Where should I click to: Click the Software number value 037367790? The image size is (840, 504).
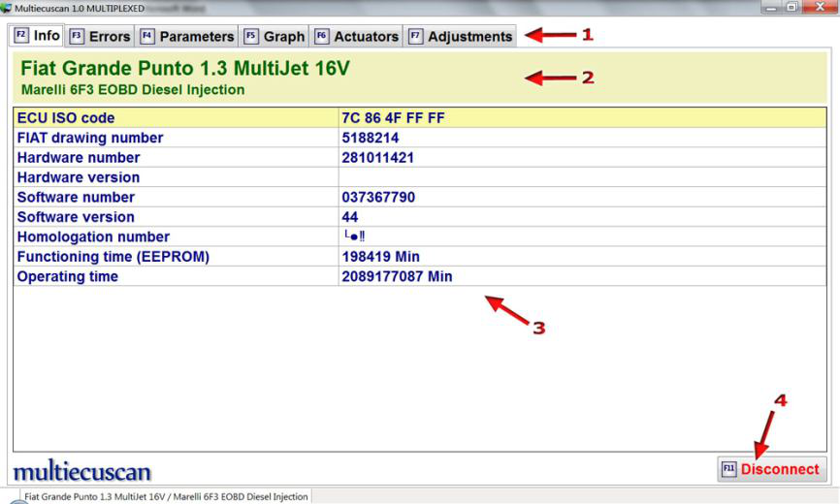click(378, 198)
